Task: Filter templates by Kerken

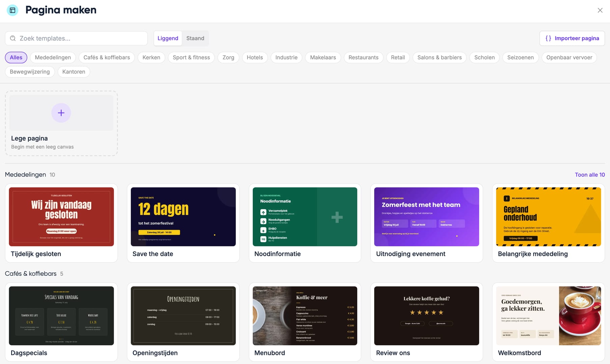Action: [151, 58]
